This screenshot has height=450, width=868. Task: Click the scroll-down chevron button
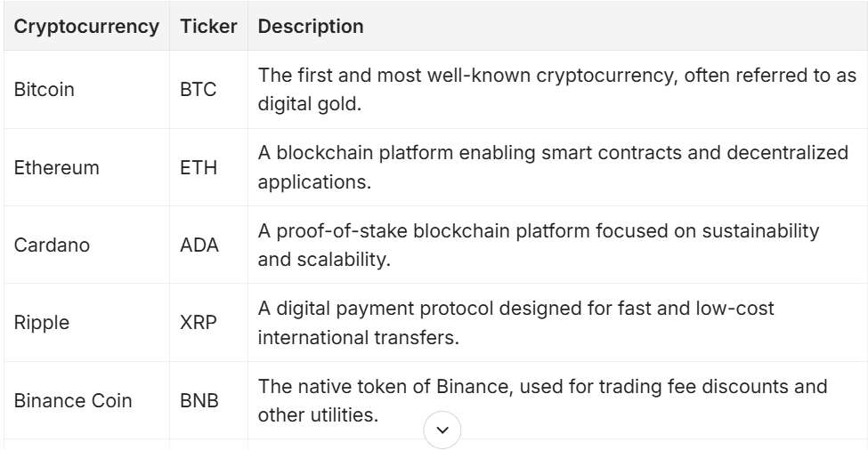442,431
